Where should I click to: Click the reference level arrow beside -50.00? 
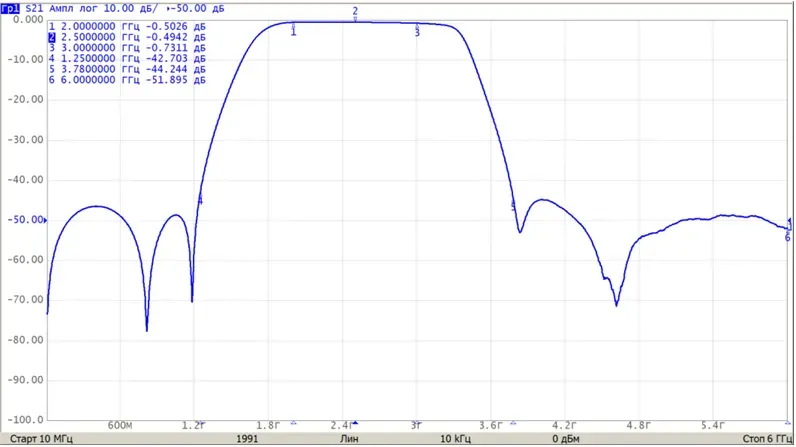[46, 220]
